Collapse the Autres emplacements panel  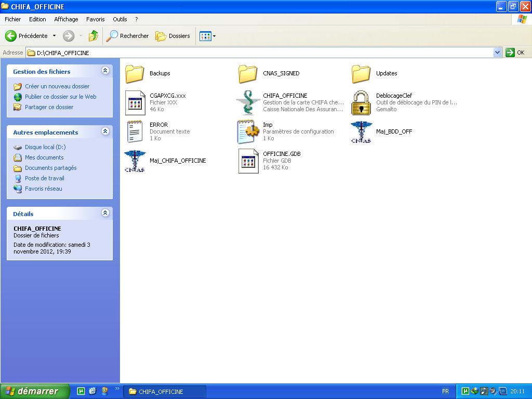(105, 132)
